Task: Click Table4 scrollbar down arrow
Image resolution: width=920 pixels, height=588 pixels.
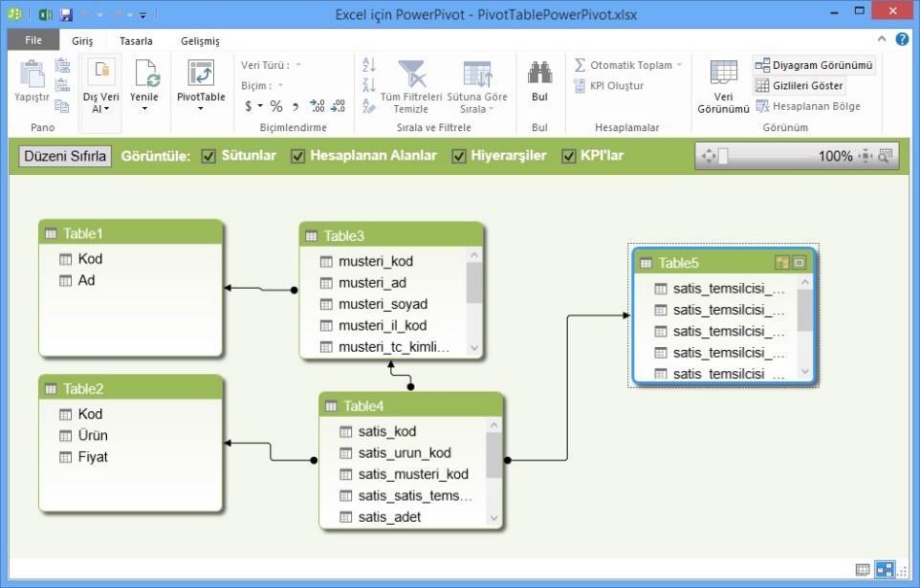Action: 493,518
